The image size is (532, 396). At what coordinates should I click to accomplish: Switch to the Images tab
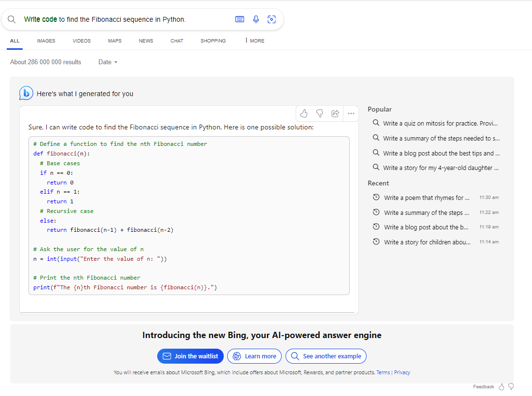pyautogui.click(x=46, y=41)
